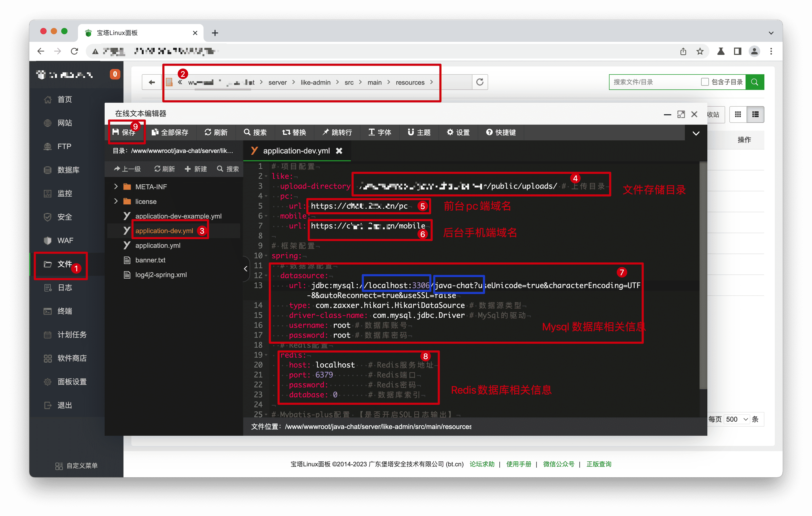
Task: Click Jump to line toolbar item
Action: (337, 132)
